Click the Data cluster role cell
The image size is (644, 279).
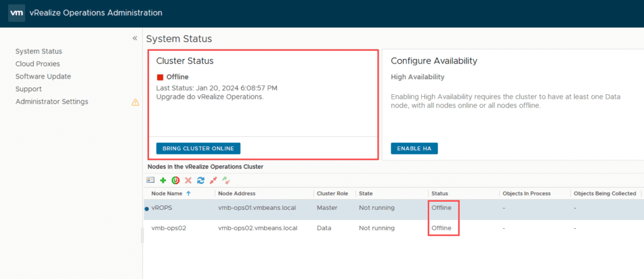pyautogui.click(x=324, y=228)
